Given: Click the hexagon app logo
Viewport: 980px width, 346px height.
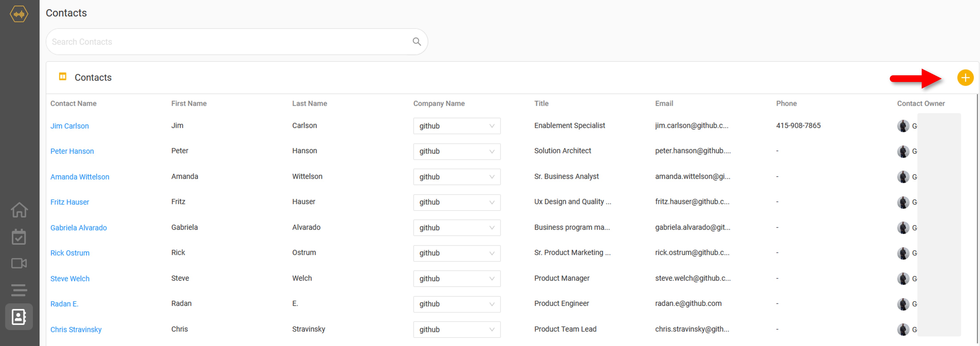Looking at the screenshot, I should coord(19,14).
